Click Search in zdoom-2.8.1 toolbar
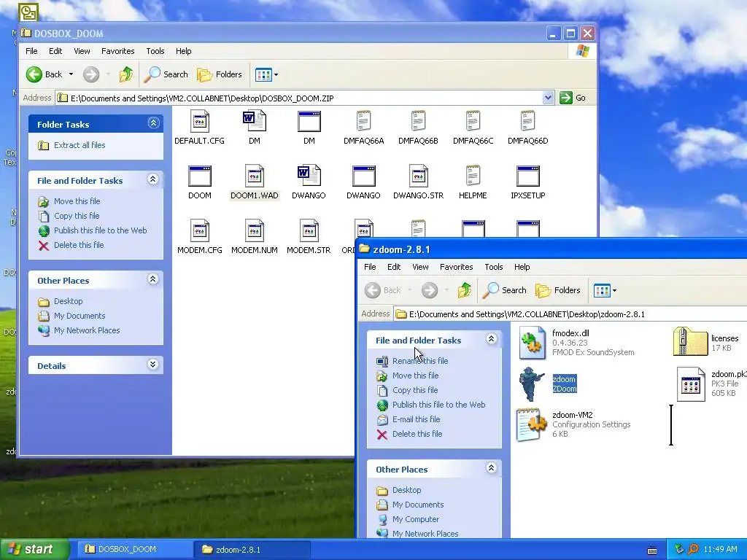Image resolution: width=747 pixels, height=560 pixels. coord(505,290)
